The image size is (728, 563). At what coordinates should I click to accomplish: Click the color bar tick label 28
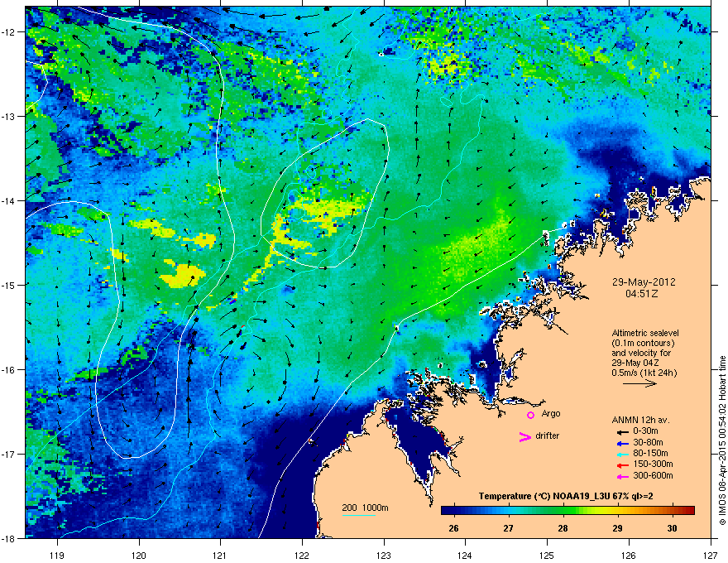563,528
